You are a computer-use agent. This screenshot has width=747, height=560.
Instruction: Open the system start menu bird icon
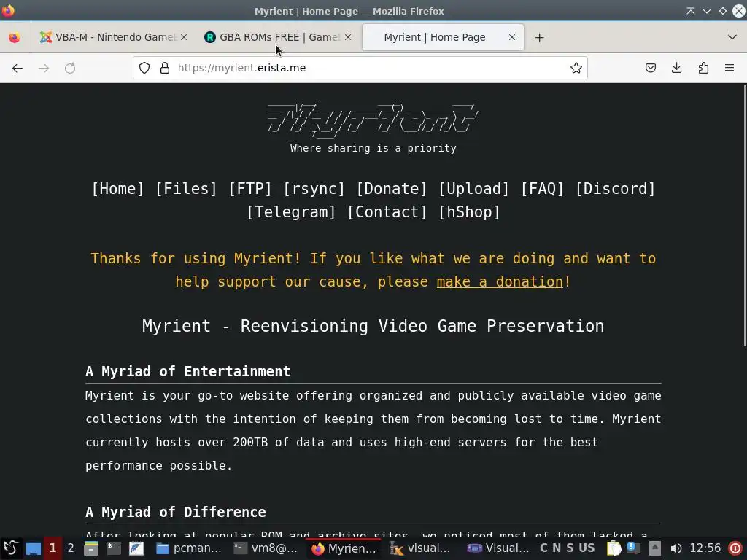coord(10,548)
